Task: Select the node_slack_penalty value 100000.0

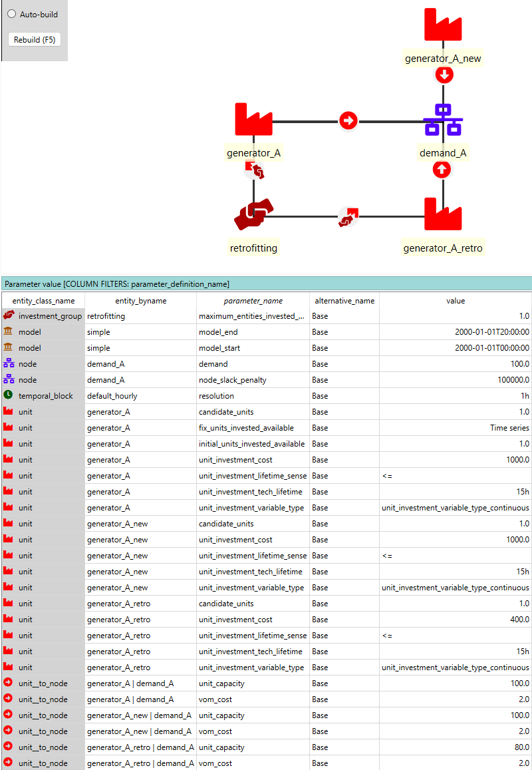Action: tap(456, 380)
